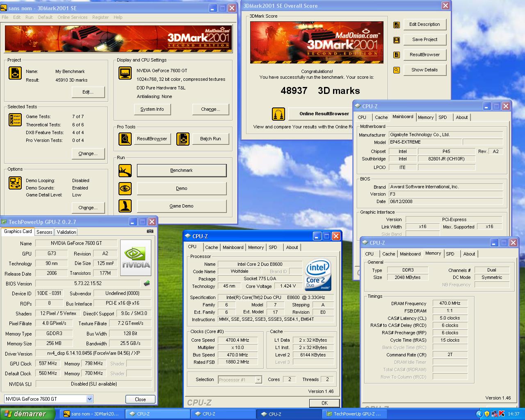Click the ResultBrowser magnifier icon in Pro Tools

(x=125, y=139)
